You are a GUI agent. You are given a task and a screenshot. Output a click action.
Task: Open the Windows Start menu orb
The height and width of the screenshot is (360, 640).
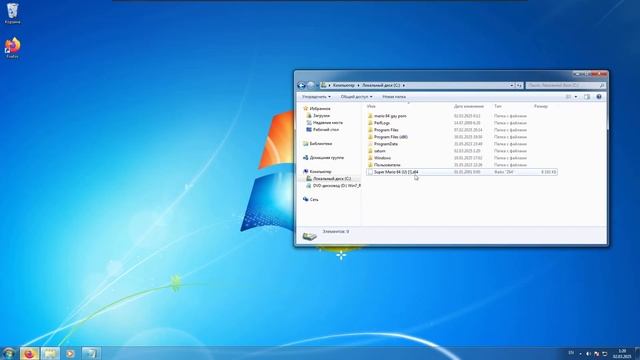(8, 353)
